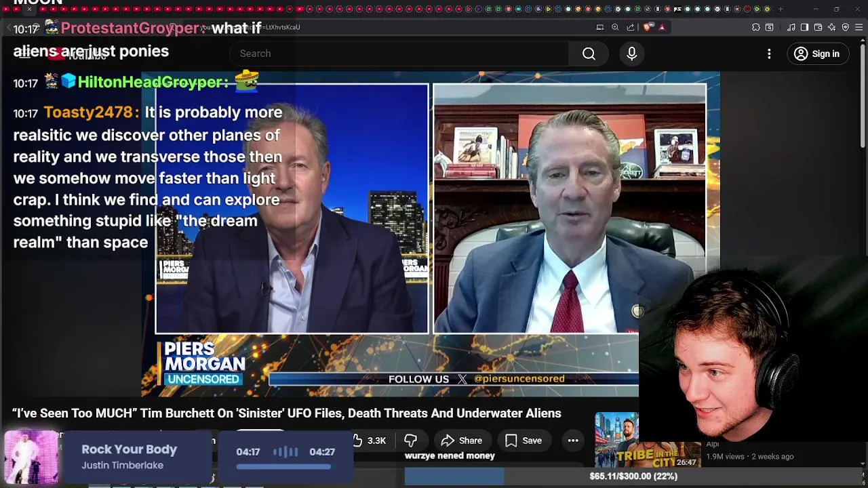
Task: Open a new tab with the plus button
Action: click(781, 9)
